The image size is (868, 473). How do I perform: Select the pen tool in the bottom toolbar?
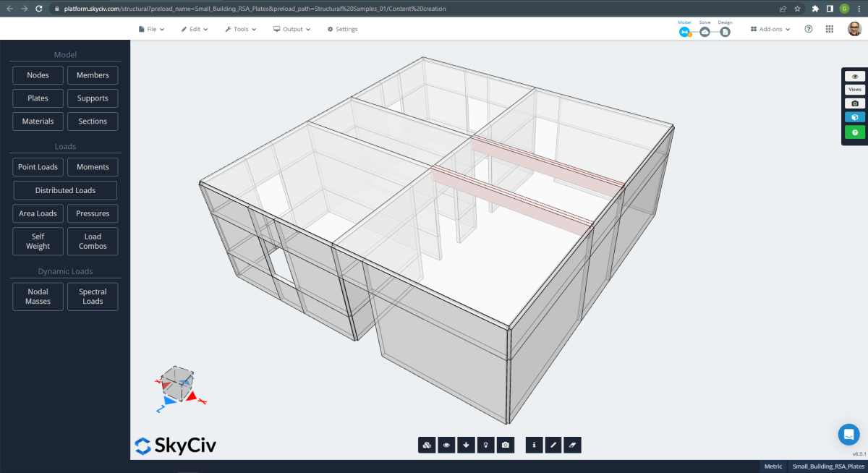point(553,446)
